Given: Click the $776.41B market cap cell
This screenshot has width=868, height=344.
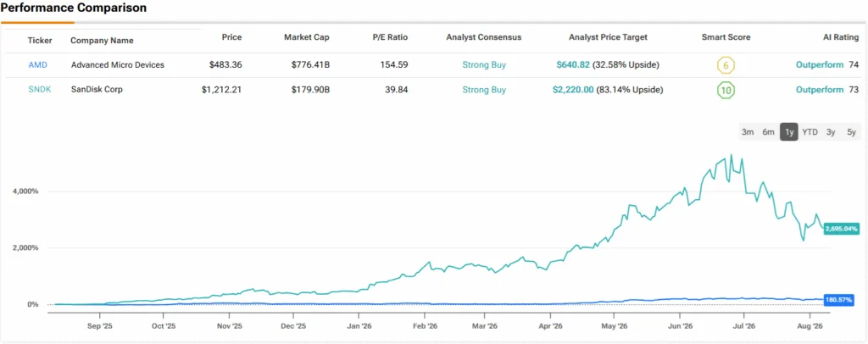Looking at the screenshot, I should [x=310, y=64].
